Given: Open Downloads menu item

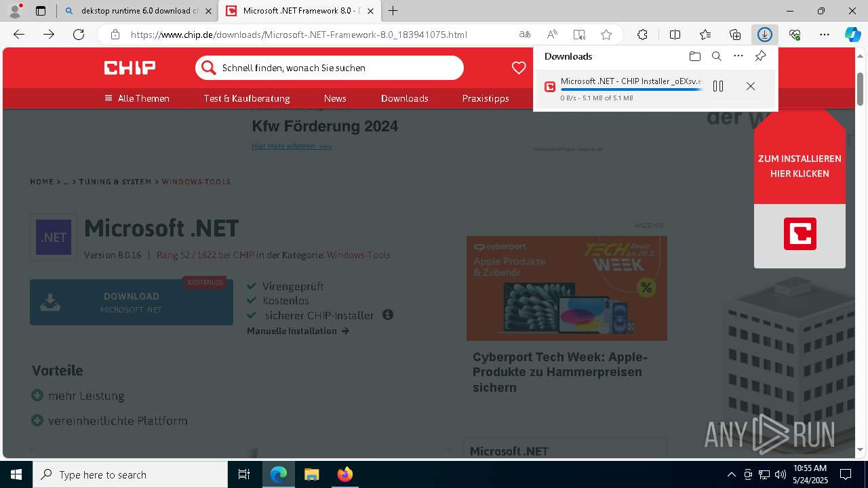Looking at the screenshot, I should point(405,98).
